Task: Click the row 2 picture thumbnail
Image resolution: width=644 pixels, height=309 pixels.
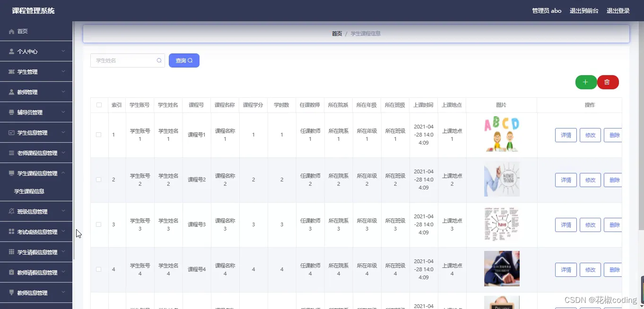Action: pyautogui.click(x=502, y=179)
